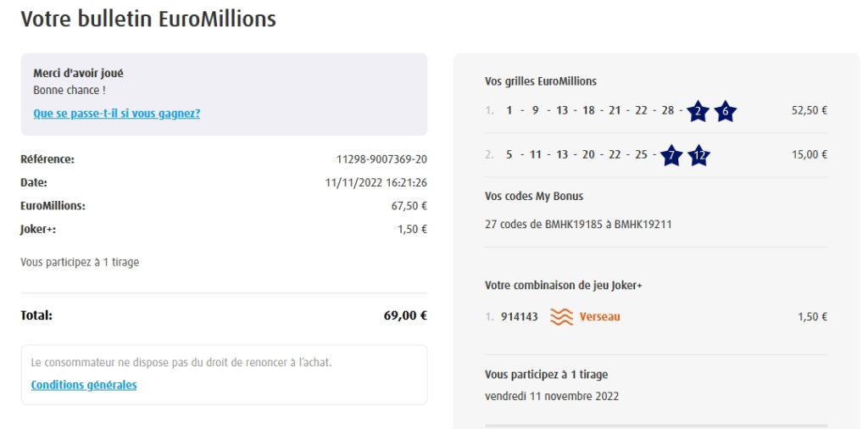Click the "Merci d'avoir joué" message

(x=78, y=74)
